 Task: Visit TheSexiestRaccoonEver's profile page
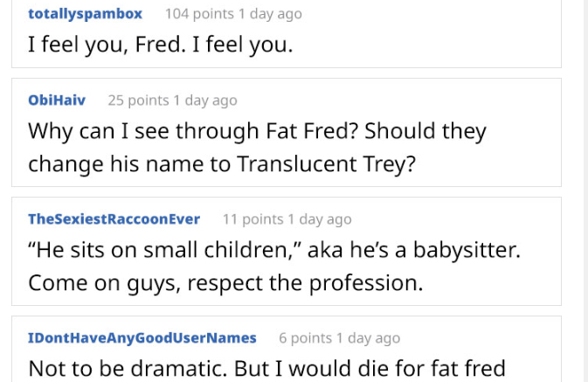pyautogui.click(x=114, y=219)
